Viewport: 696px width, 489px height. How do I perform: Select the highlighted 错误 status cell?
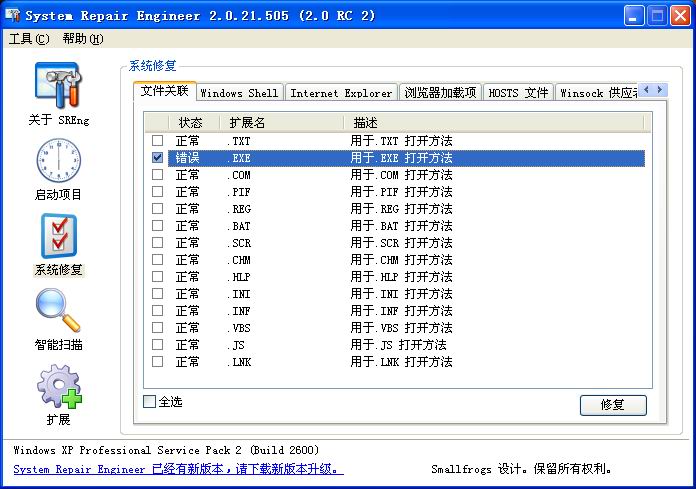pyautogui.click(x=187, y=158)
